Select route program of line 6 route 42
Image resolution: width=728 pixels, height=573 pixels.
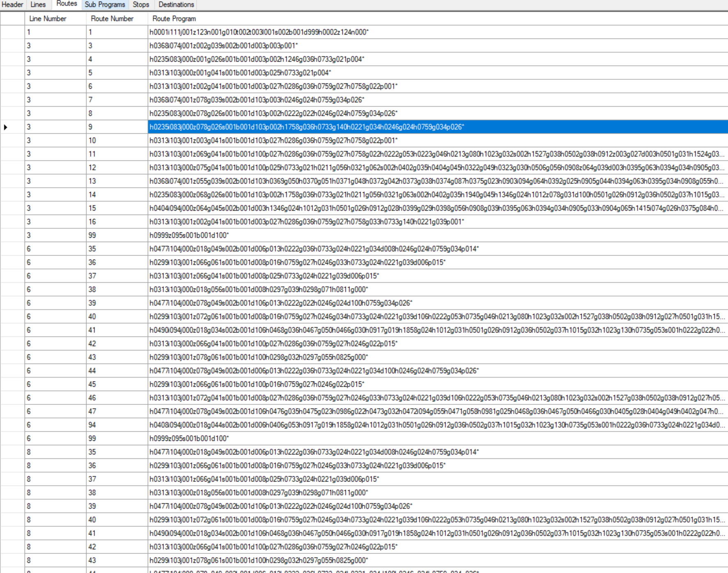(438, 344)
